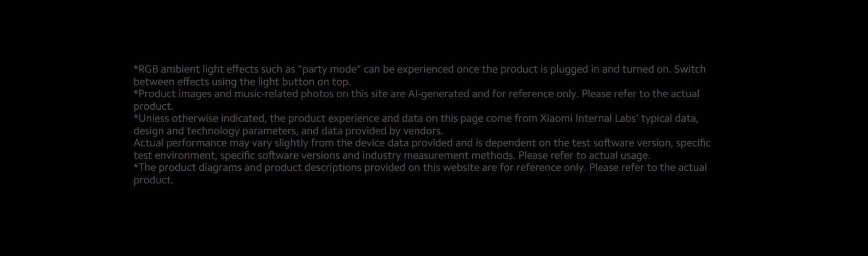Click the "product diagrams and product descriptions" line

point(420,168)
